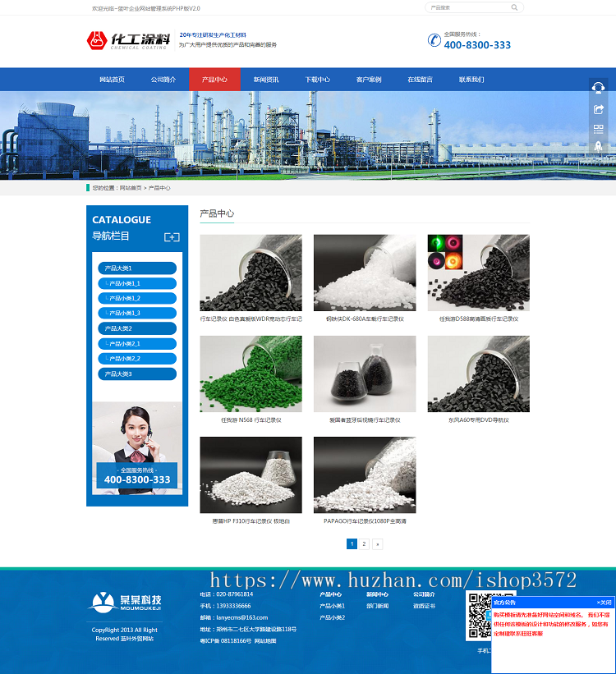Click the next page » button
The width and height of the screenshot is (616, 674).
point(377,543)
